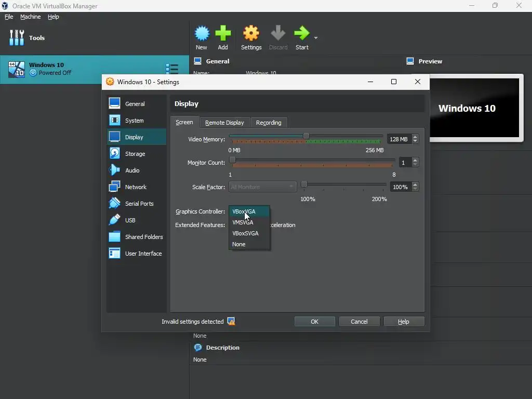The width and height of the screenshot is (532, 399).
Task: Click the Preview section icon
Action: (x=410, y=61)
